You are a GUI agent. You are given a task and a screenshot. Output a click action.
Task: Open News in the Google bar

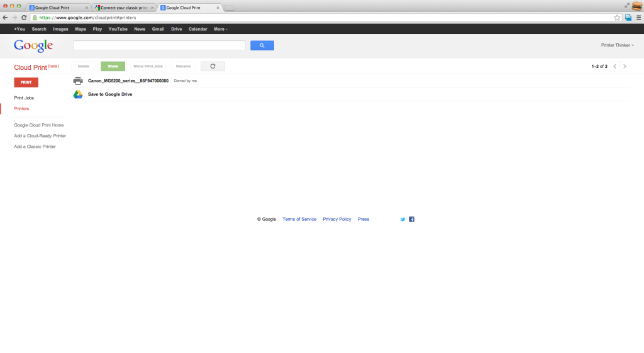[x=140, y=29]
